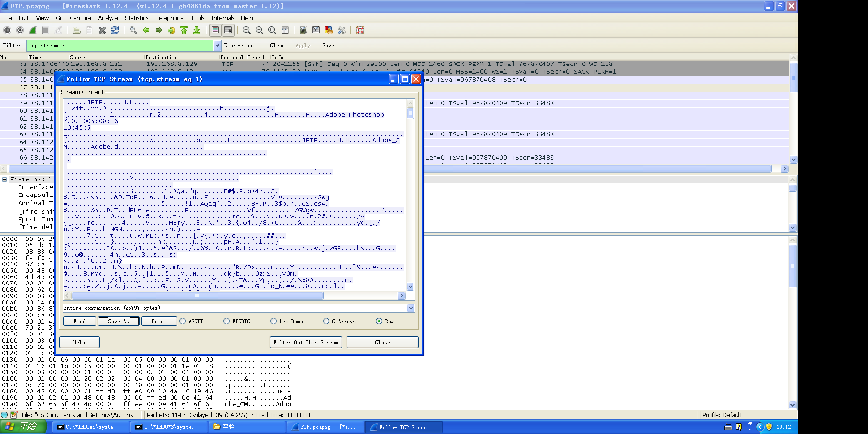Toggle packet list colorization
This screenshot has height=434, width=868.
[216, 30]
